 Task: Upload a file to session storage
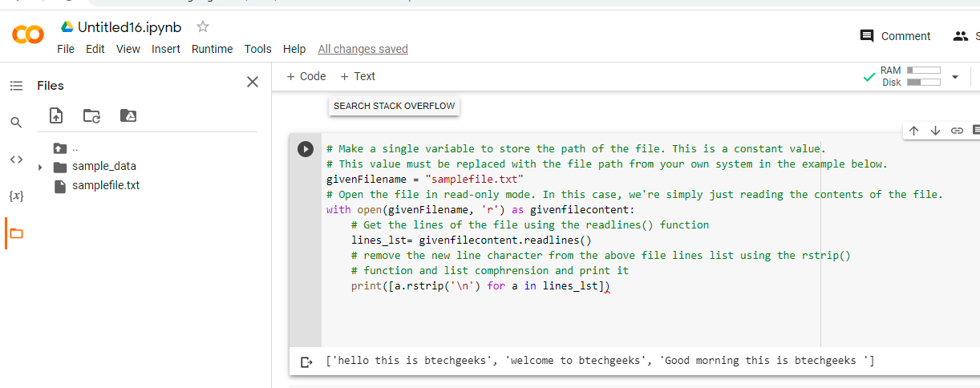click(x=56, y=116)
